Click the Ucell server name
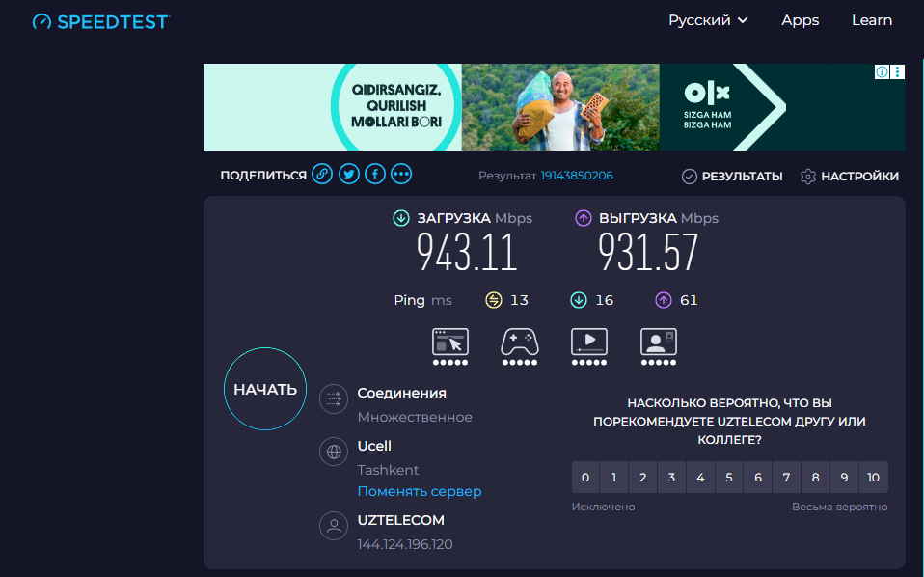924x577 pixels. click(374, 446)
